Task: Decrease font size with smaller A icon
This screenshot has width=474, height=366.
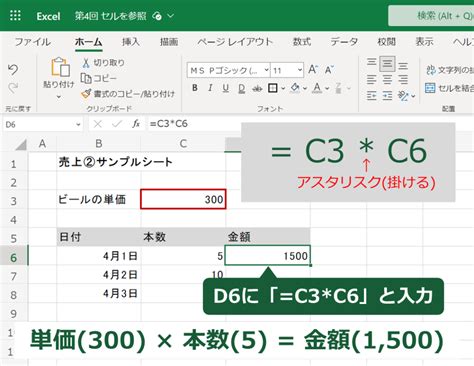Action: coord(329,70)
